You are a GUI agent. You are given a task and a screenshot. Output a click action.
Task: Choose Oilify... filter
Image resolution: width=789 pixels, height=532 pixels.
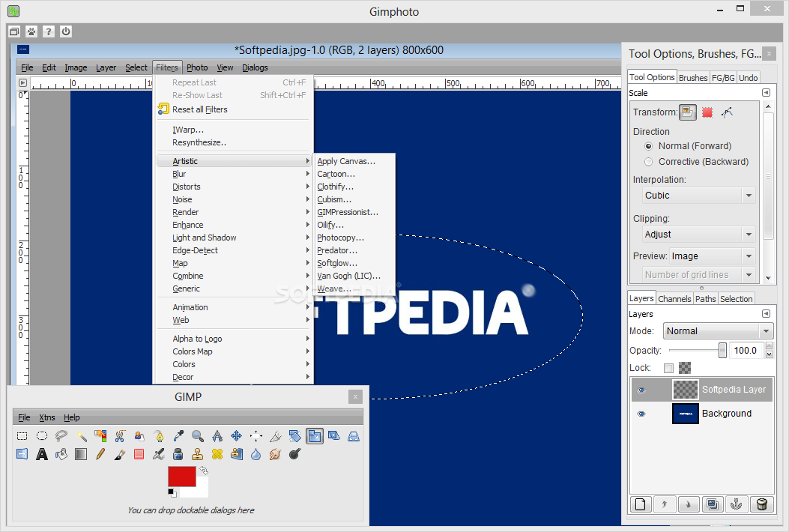click(x=354, y=225)
